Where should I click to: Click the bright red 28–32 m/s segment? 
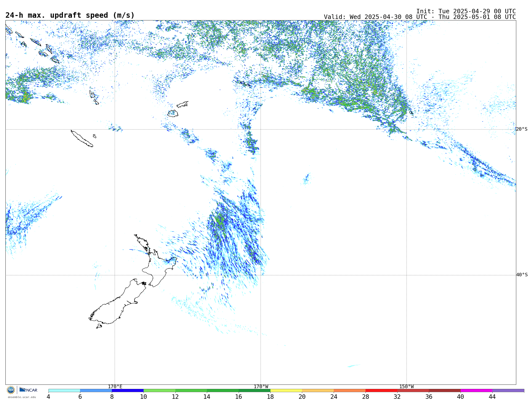(x=381, y=391)
